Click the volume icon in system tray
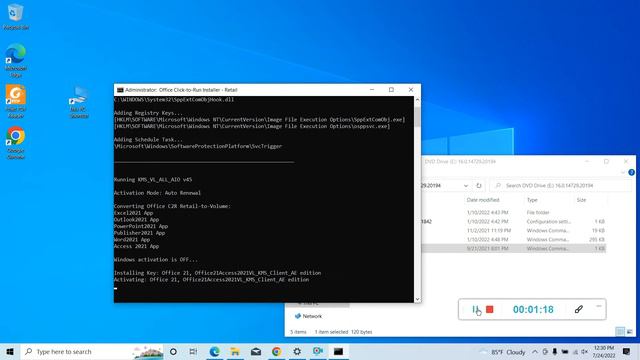This screenshot has width=640, height=360. [584, 352]
